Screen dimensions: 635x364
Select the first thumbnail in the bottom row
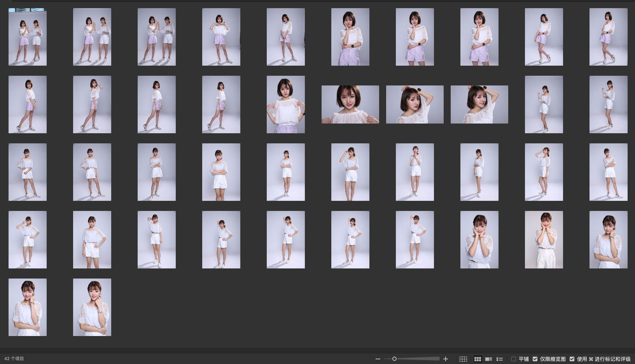28,307
